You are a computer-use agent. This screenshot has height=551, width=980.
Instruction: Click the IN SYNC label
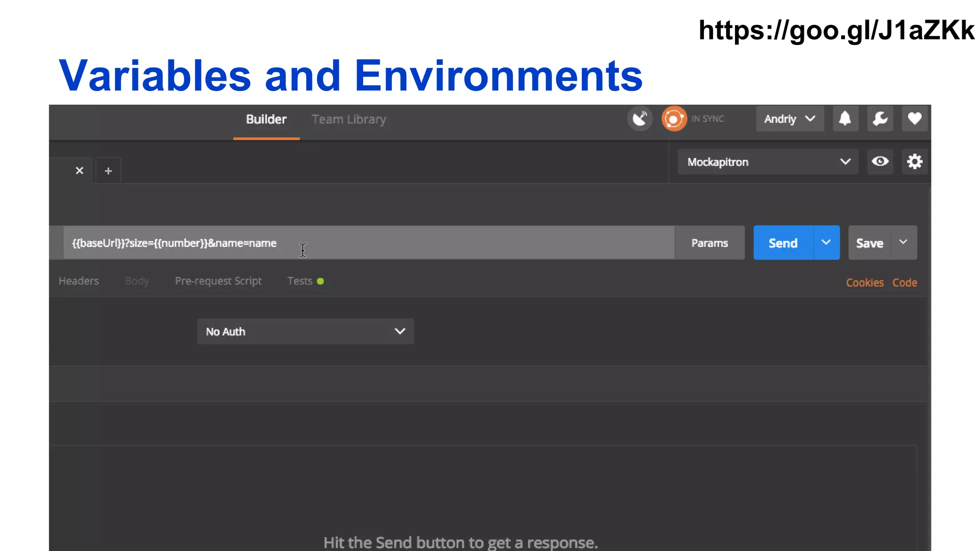tap(707, 119)
